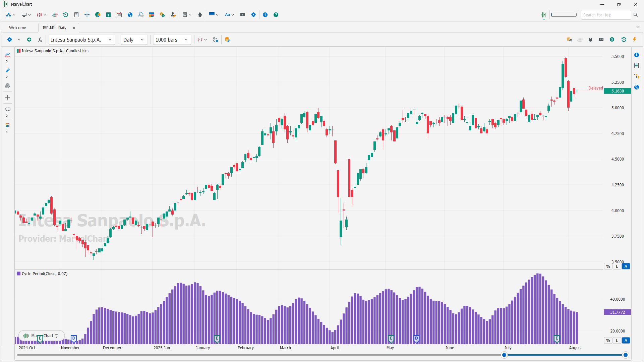
Task: Select the ISP.MI - Daily tab
Action: click(54, 28)
